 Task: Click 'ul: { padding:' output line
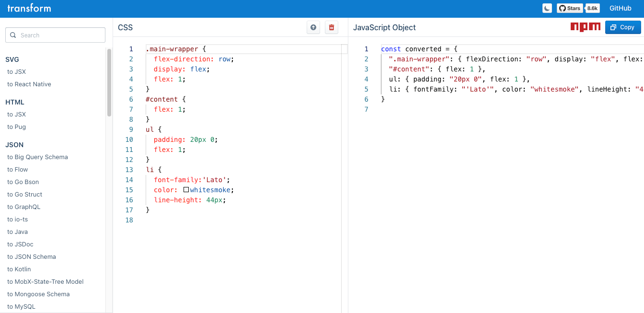[459, 79]
